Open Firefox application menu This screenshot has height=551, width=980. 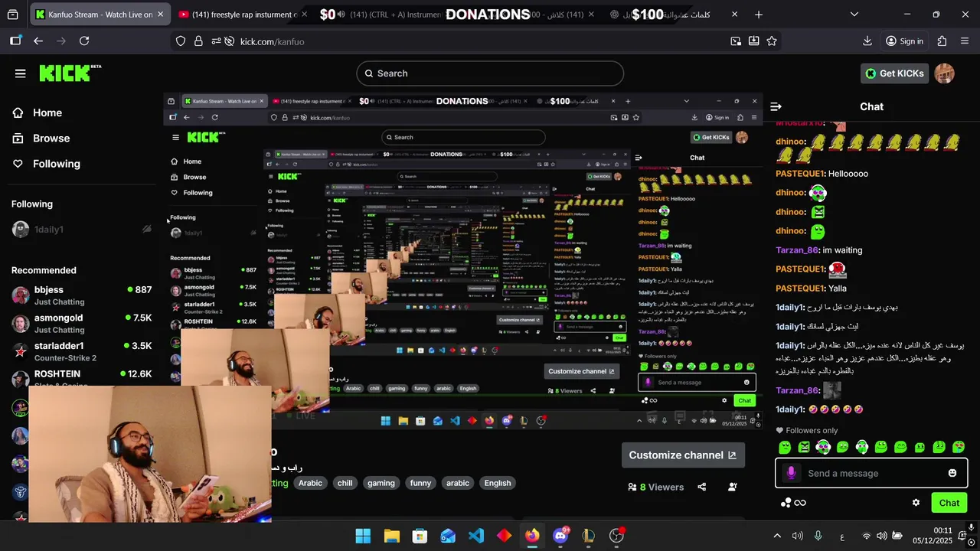coord(965,41)
